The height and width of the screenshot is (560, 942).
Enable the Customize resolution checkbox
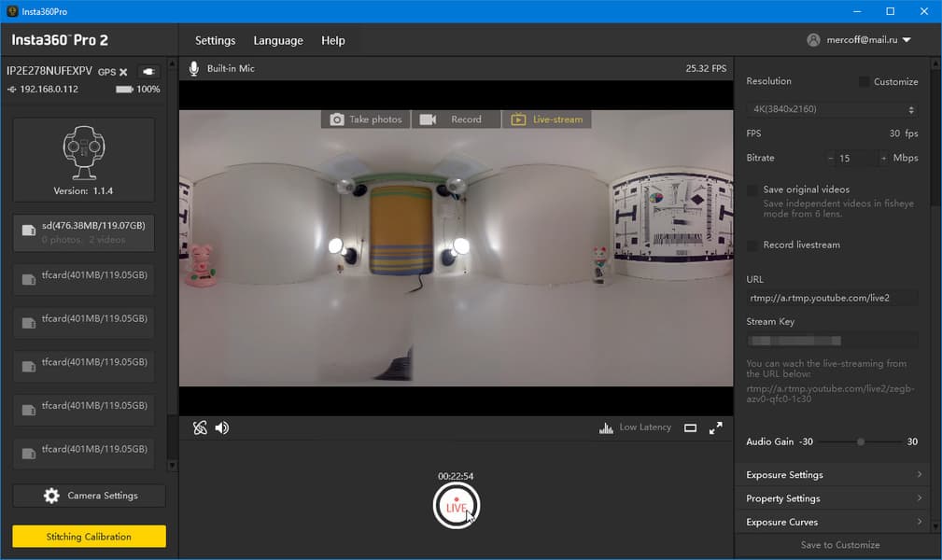coord(865,82)
